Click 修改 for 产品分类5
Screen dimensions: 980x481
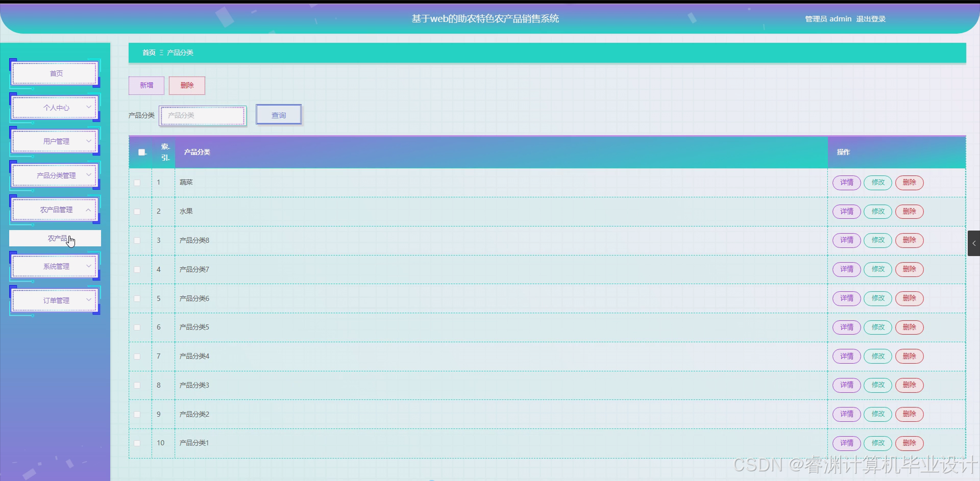pos(878,327)
